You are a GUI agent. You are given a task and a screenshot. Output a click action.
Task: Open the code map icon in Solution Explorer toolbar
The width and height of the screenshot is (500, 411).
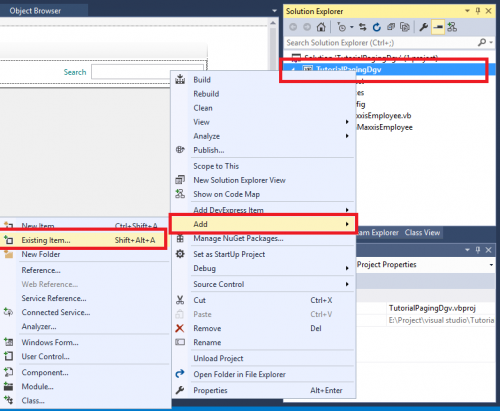452,27
